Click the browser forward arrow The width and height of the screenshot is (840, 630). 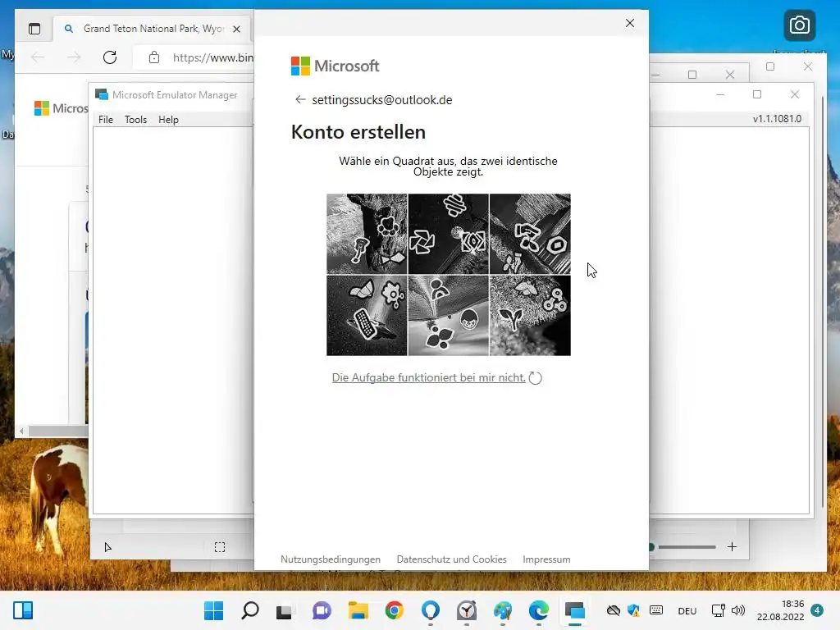[74, 57]
